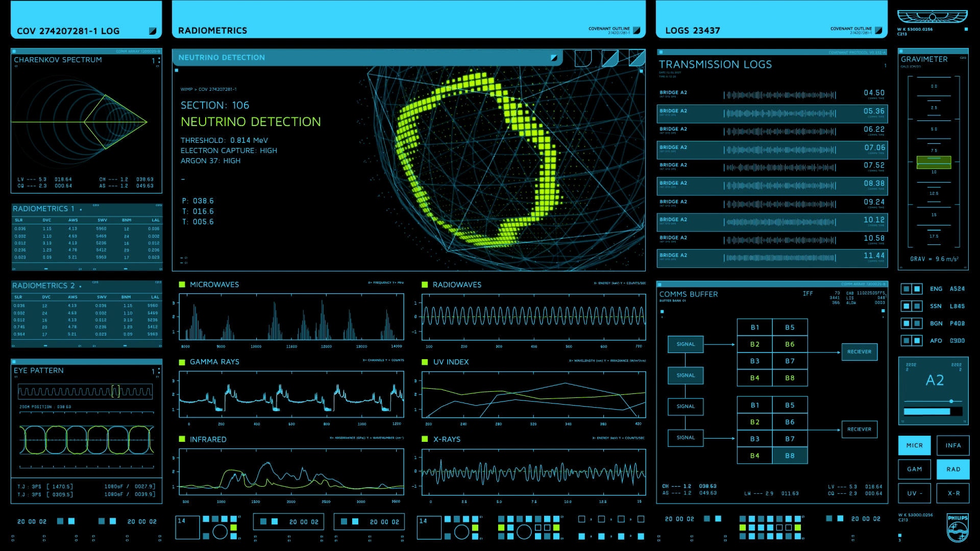Click the small square in Transmission Logs header strip
This screenshot has height=551, width=980.
click(660, 52)
